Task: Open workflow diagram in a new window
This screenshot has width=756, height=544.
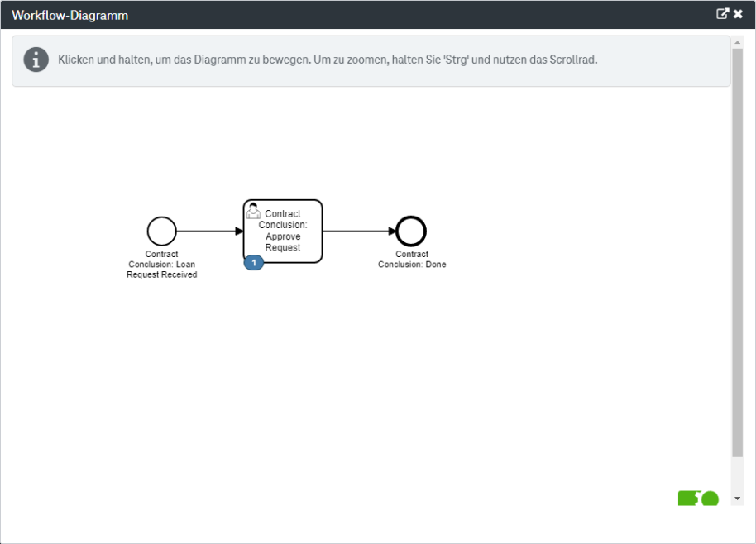Action: (x=722, y=13)
